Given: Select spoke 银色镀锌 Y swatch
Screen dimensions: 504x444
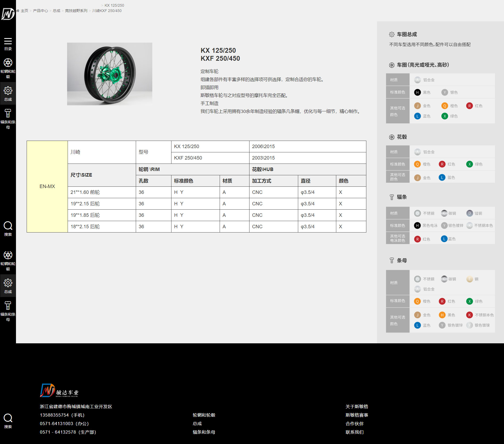Looking at the screenshot, I should [444, 226].
